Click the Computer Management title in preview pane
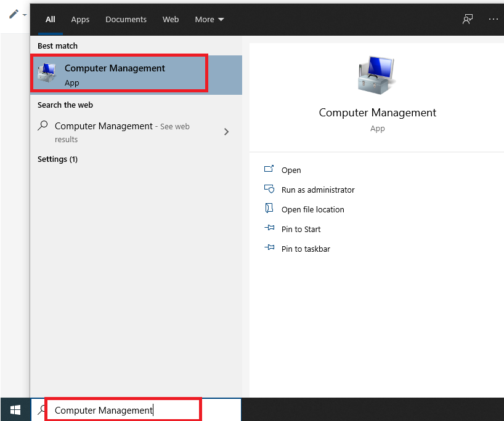The width and height of the screenshot is (504, 421). [x=377, y=113]
